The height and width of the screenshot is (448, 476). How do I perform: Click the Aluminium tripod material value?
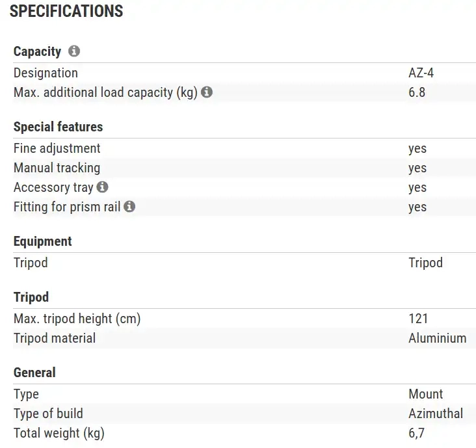pyautogui.click(x=437, y=338)
